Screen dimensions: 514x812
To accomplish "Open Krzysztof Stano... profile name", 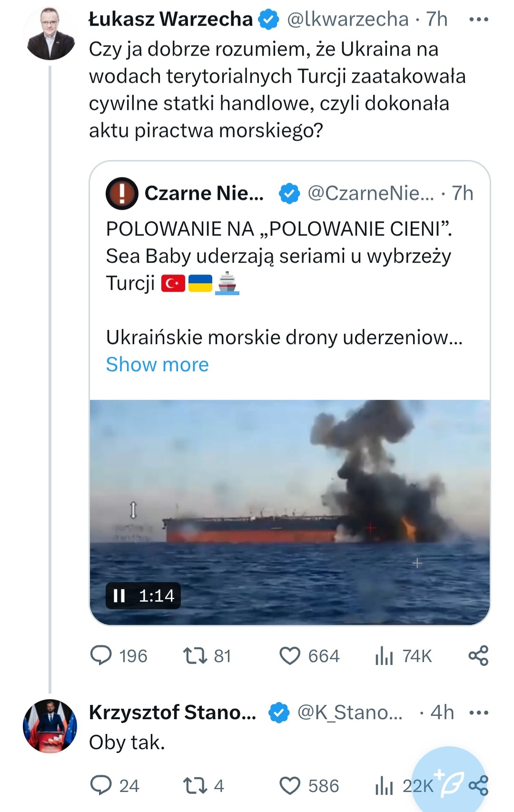I will (x=172, y=713).
